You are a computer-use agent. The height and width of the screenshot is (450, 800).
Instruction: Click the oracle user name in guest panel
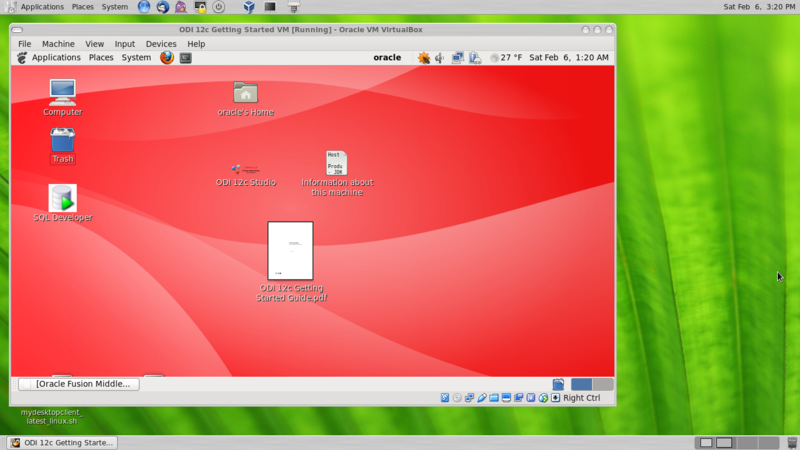(387, 58)
